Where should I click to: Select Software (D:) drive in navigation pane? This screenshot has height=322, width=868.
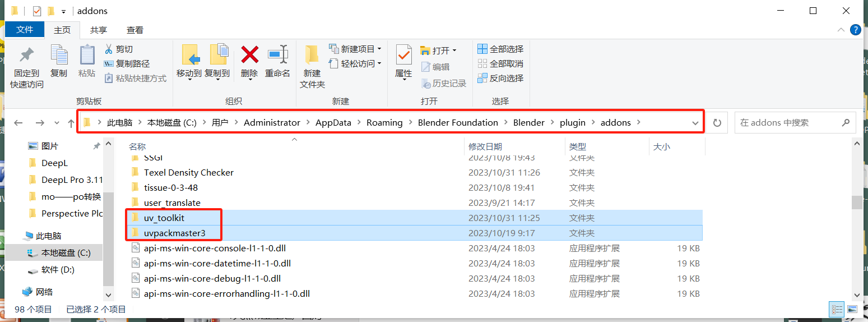pyautogui.click(x=58, y=270)
